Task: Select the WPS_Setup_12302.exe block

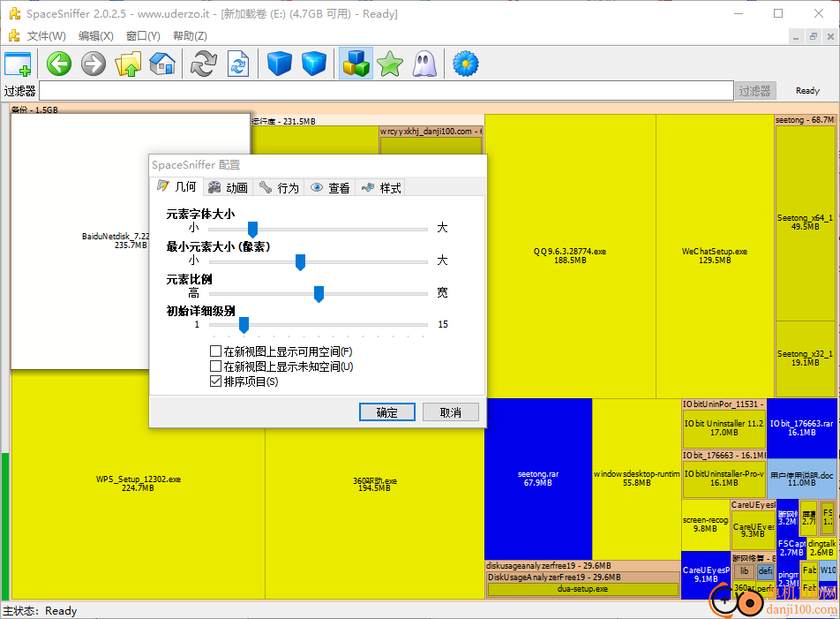Action: tap(139, 483)
